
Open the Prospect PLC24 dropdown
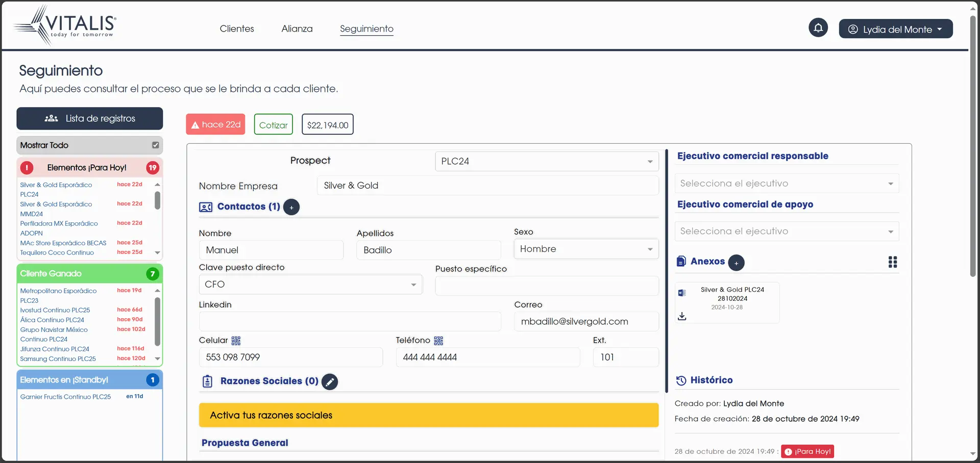click(x=546, y=161)
